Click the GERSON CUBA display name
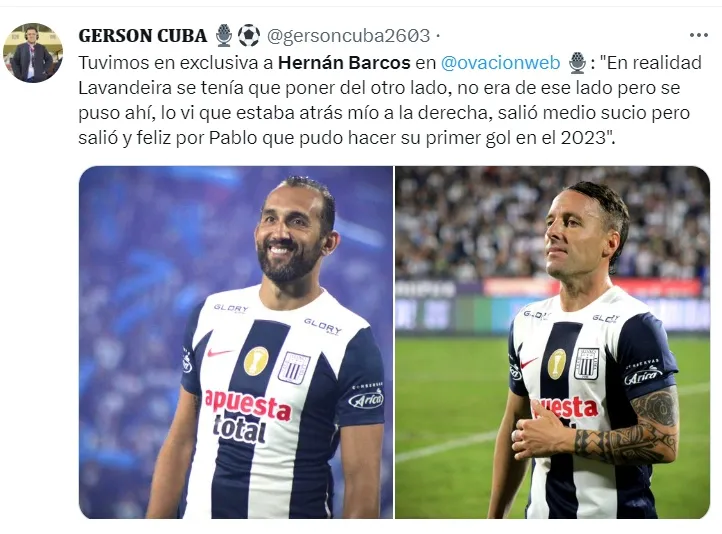The image size is (722, 534). click(x=143, y=35)
